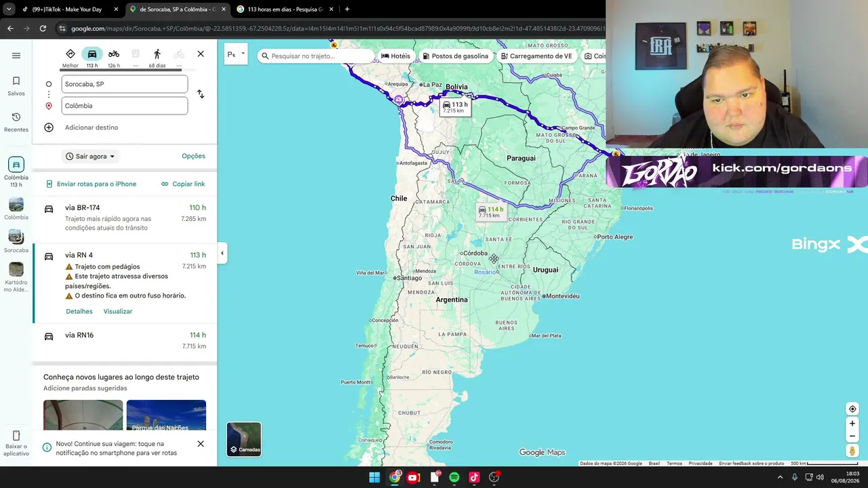Viewport: 868px width, 488px height.
Task: Open the Brasil region link in footer
Action: (654, 464)
